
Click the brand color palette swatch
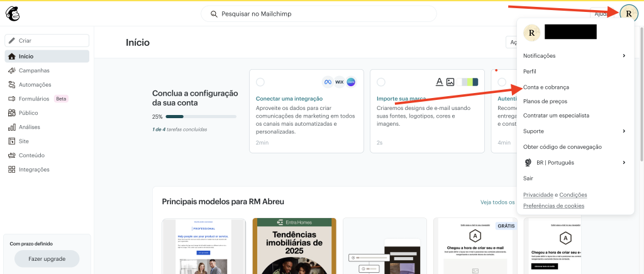point(467,82)
